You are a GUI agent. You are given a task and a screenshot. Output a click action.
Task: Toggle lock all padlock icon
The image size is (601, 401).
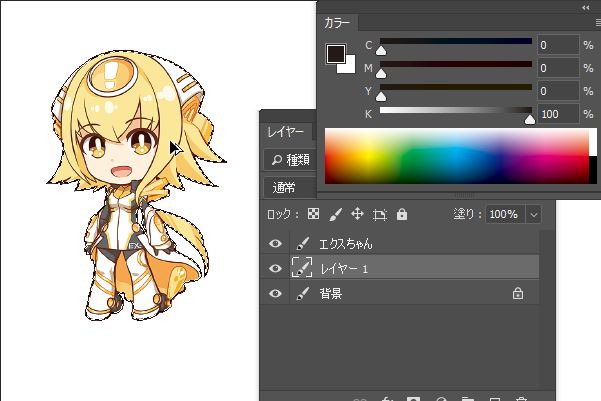402,214
